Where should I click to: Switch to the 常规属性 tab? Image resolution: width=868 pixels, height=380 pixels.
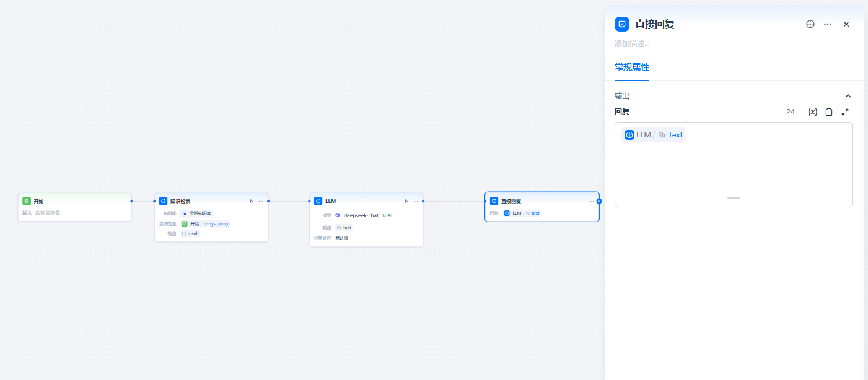[631, 67]
